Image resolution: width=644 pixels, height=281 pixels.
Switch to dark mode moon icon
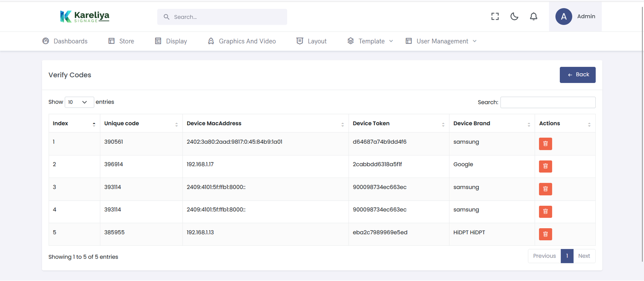coord(514,17)
